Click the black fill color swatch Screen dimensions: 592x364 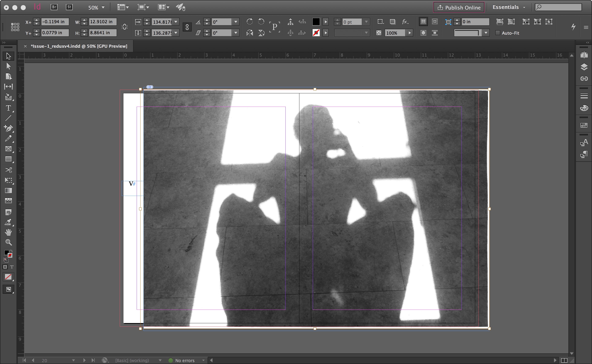(316, 22)
